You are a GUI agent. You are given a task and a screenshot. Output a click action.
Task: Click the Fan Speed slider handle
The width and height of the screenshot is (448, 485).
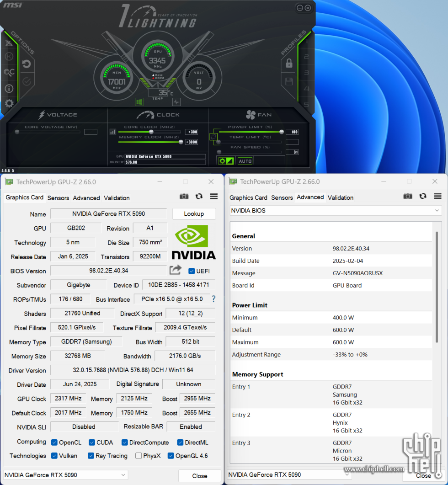219,152
